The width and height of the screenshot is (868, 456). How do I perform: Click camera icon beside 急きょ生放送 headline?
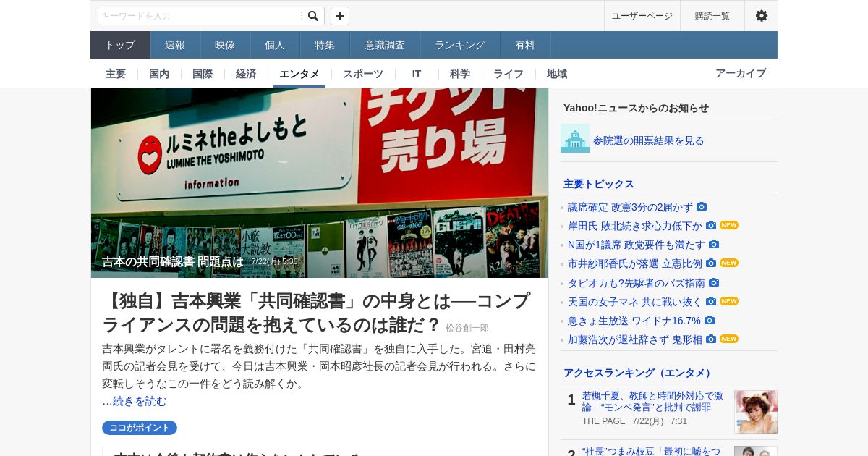click(x=710, y=320)
